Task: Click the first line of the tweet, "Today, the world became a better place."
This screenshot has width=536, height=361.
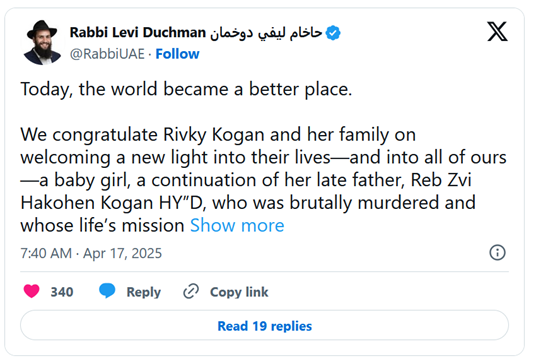Action: [186, 89]
